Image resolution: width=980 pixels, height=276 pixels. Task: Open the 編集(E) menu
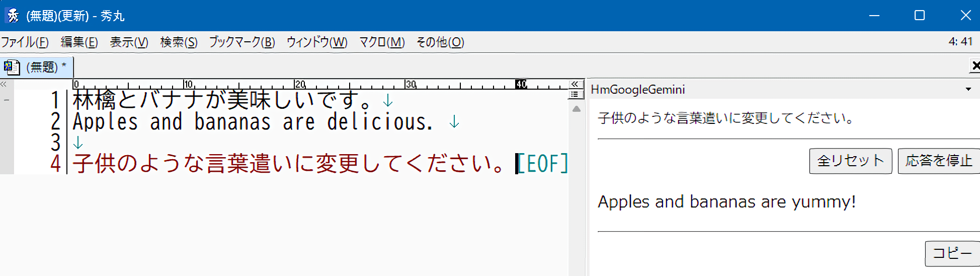click(x=79, y=42)
